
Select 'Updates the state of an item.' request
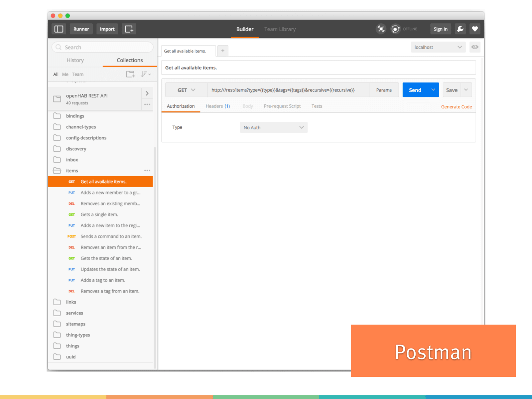click(x=100, y=269)
